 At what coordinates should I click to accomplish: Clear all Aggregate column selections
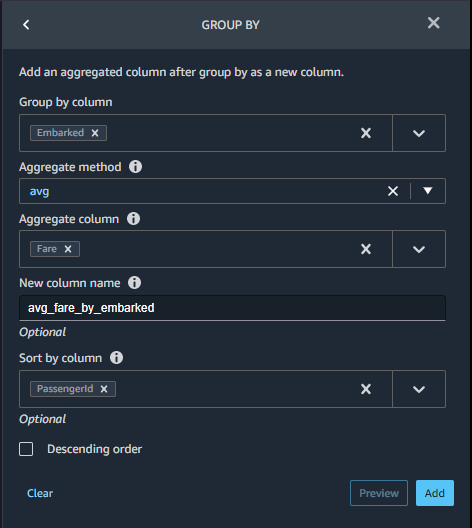tap(366, 249)
